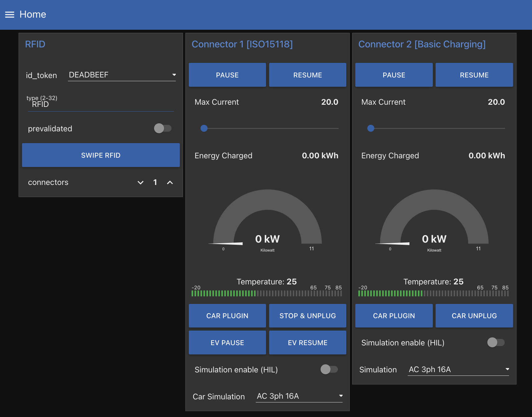Adjust Connector 1 Max Current slider handle
532x417 pixels.
click(204, 128)
